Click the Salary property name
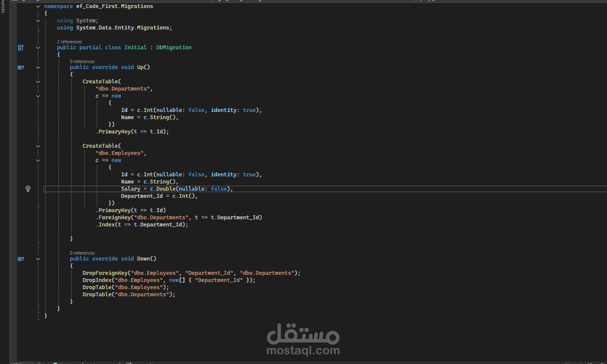The image size is (607, 364). [x=130, y=189]
